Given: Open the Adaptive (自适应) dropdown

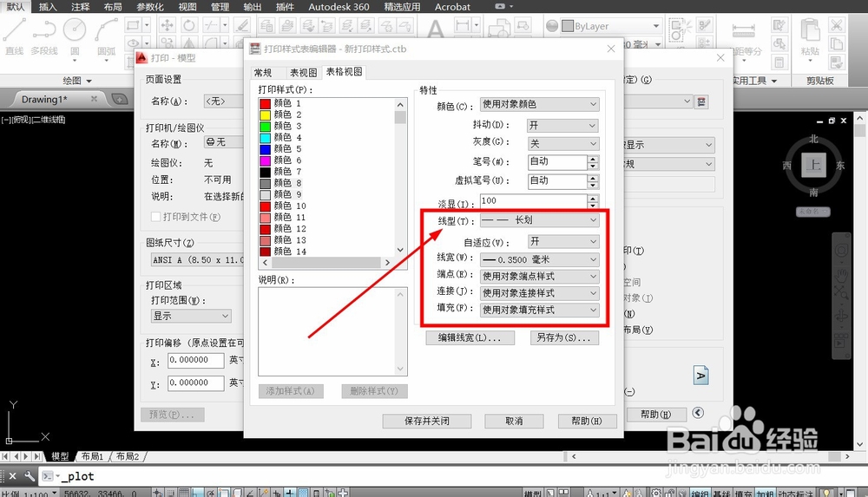Looking at the screenshot, I should (x=563, y=242).
